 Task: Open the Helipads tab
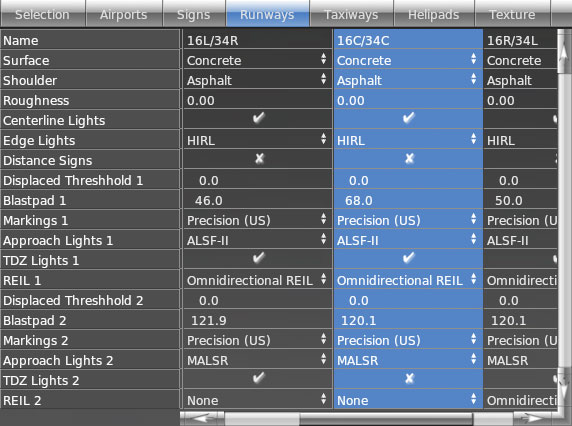434,14
